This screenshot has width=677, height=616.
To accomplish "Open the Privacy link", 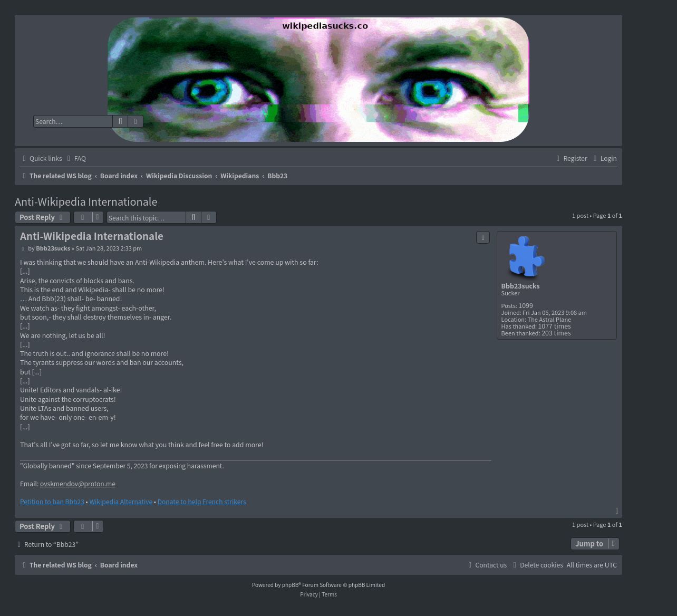I will (x=309, y=594).
